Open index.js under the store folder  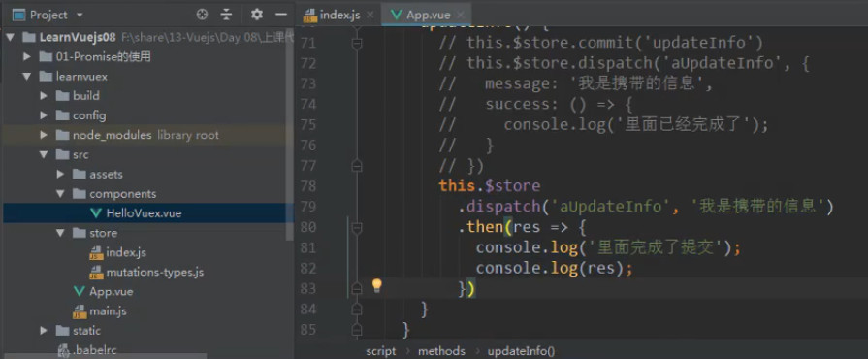pos(126,252)
